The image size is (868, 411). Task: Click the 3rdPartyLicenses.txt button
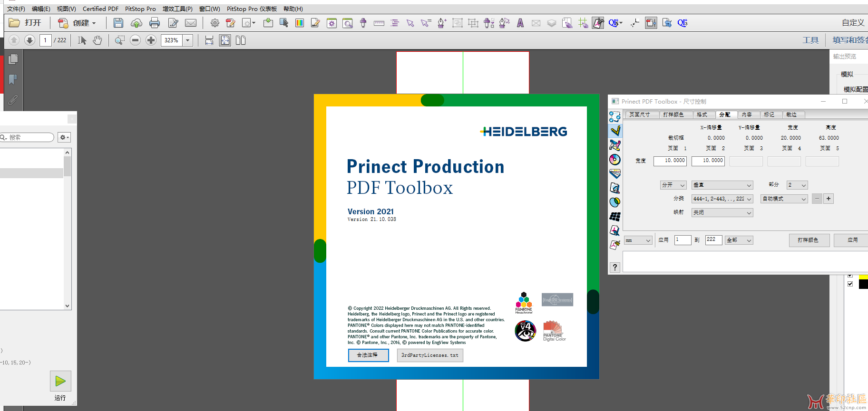click(x=430, y=355)
